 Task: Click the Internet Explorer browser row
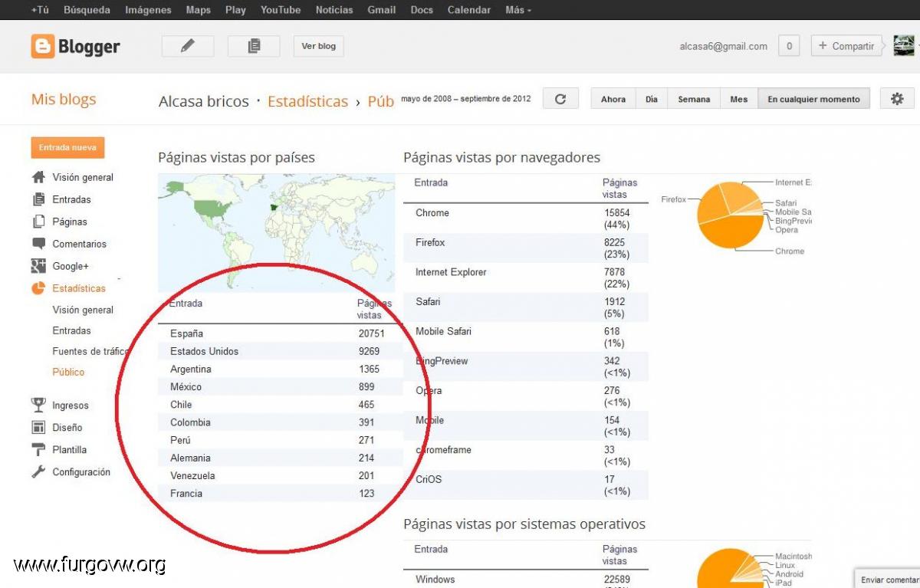(x=526, y=278)
